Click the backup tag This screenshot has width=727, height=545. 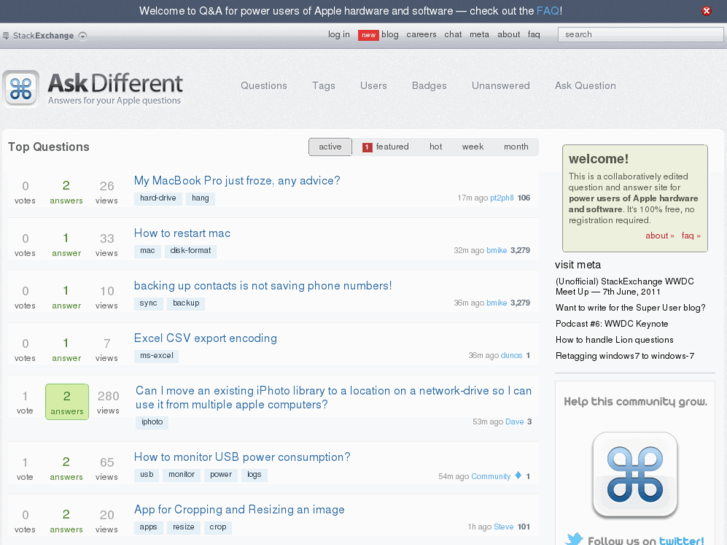pyautogui.click(x=186, y=303)
